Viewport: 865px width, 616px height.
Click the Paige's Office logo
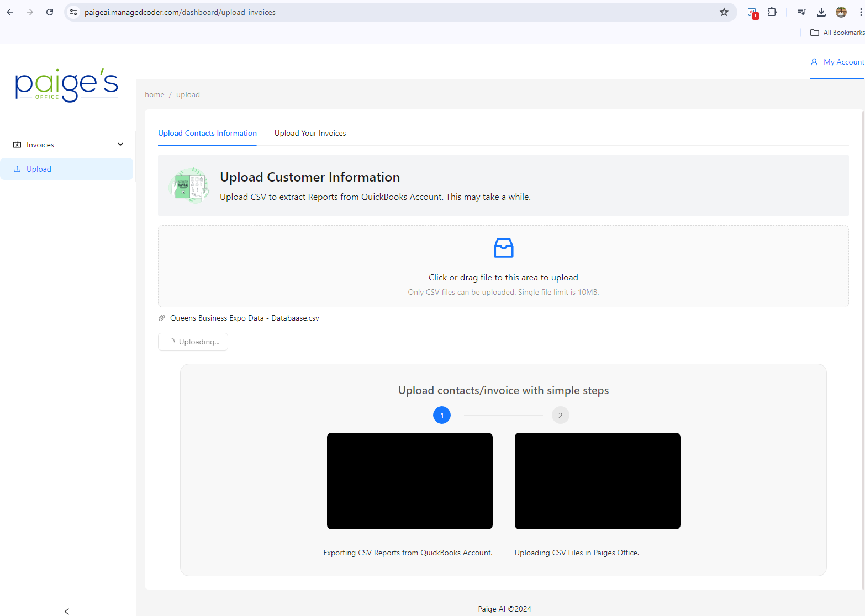66,86
